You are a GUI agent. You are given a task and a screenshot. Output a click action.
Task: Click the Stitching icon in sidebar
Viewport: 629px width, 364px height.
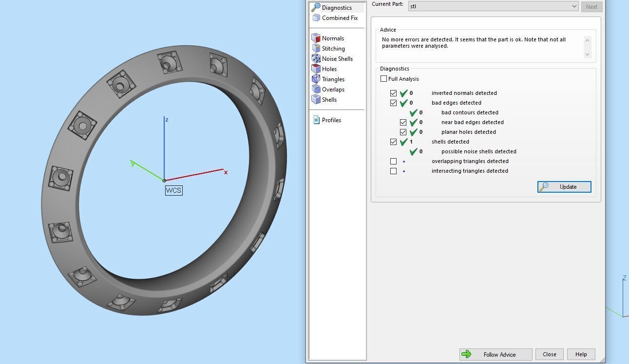coord(316,49)
